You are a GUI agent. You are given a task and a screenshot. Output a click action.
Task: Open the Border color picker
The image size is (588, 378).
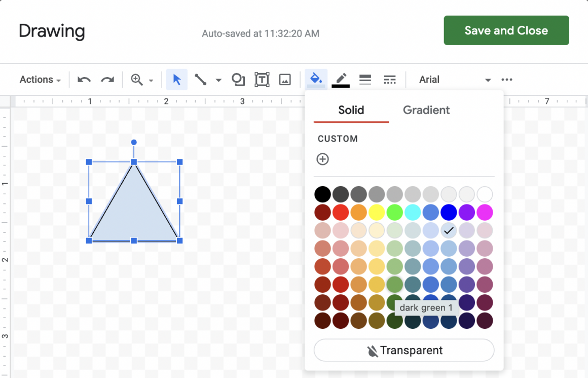click(x=340, y=79)
